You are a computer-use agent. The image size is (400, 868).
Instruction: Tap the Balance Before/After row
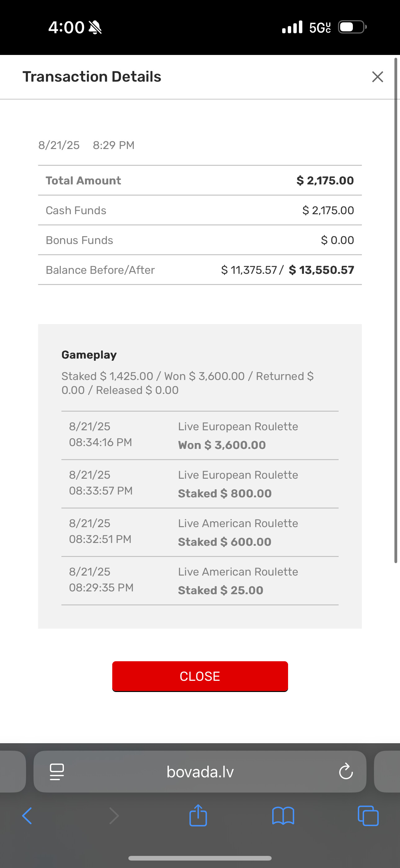tap(200, 270)
